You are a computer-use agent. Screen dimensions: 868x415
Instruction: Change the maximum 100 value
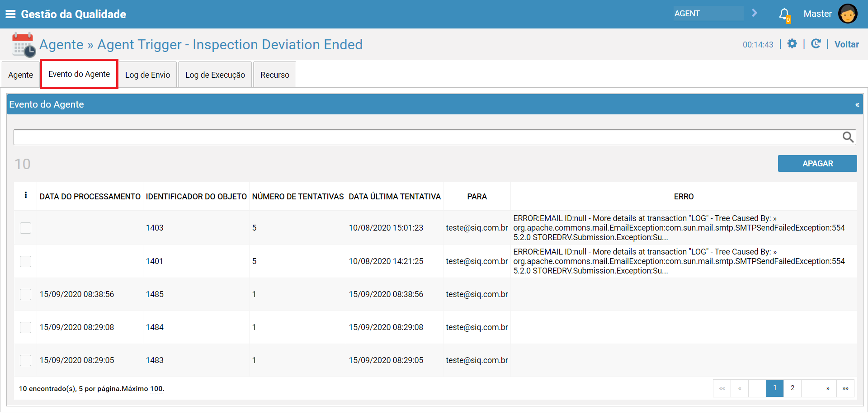click(x=156, y=389)
